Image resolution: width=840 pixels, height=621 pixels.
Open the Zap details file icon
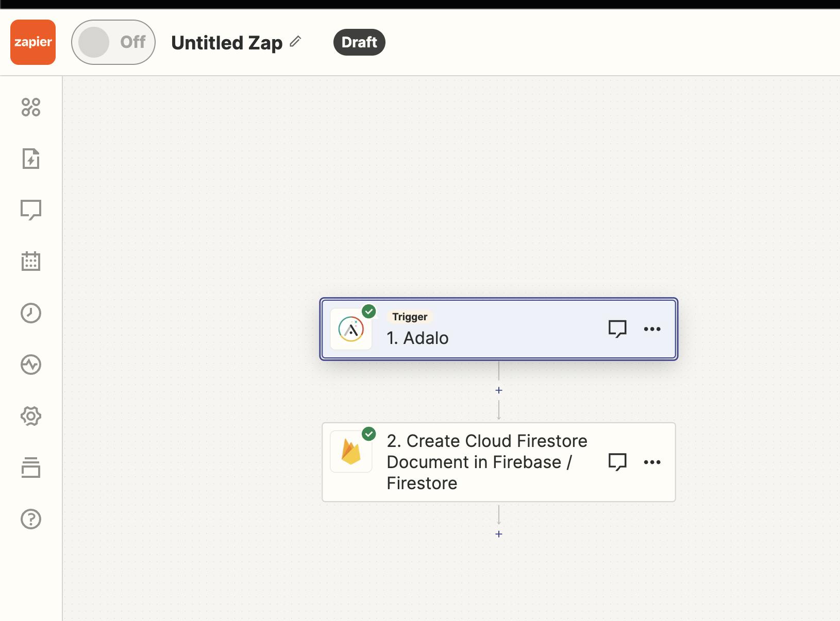[x=31, y=159]
